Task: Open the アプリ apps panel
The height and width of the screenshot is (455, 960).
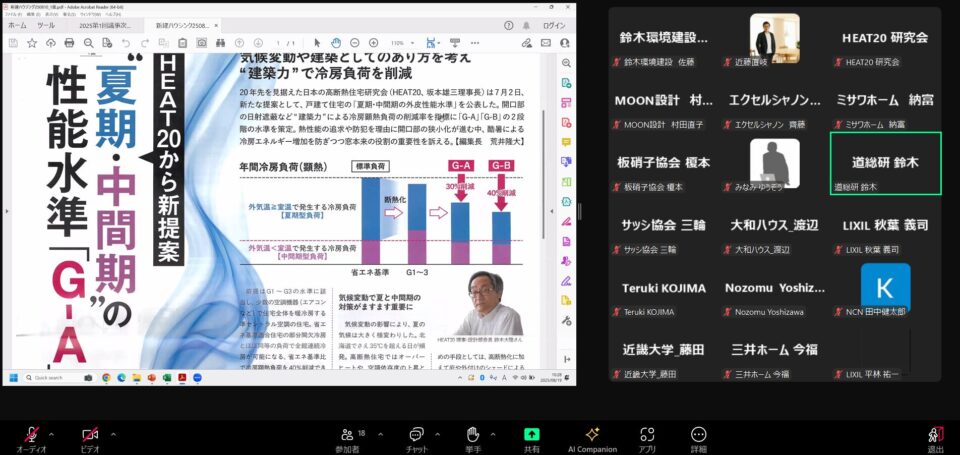Action: pos(648,435)
